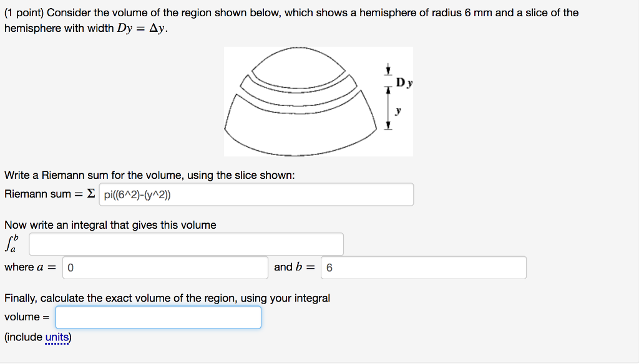Open the units help link
Viewport: 639px width, 364px height.
click(57, 337)
